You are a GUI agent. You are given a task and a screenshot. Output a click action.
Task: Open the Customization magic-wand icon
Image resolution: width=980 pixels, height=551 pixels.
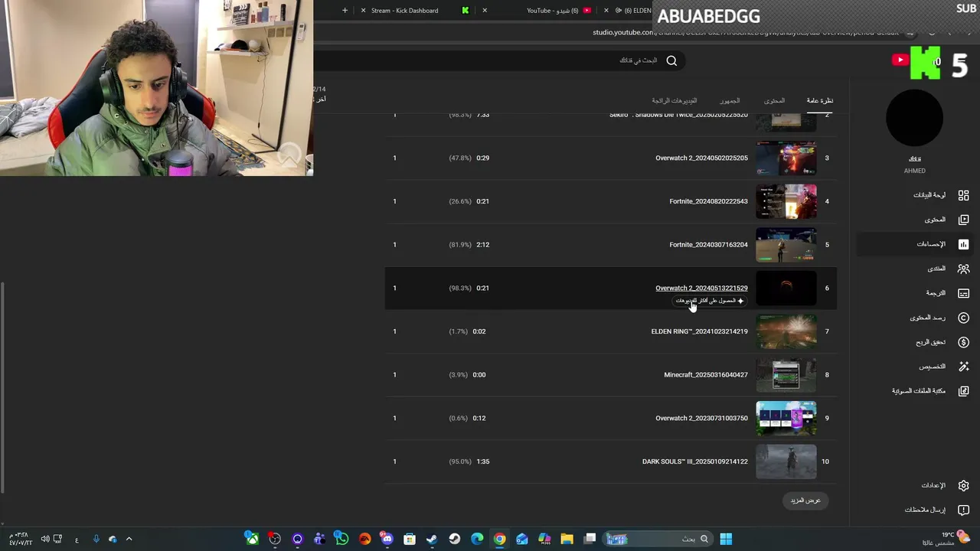(963, 367)
